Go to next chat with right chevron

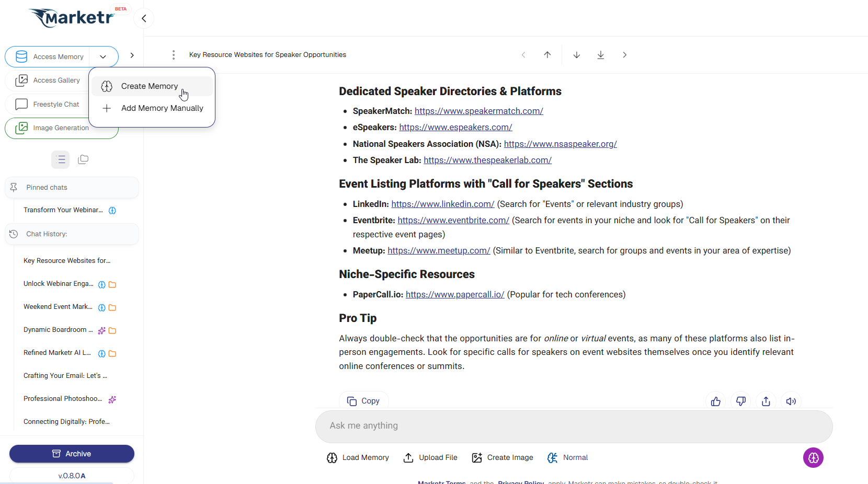point(625,55)
